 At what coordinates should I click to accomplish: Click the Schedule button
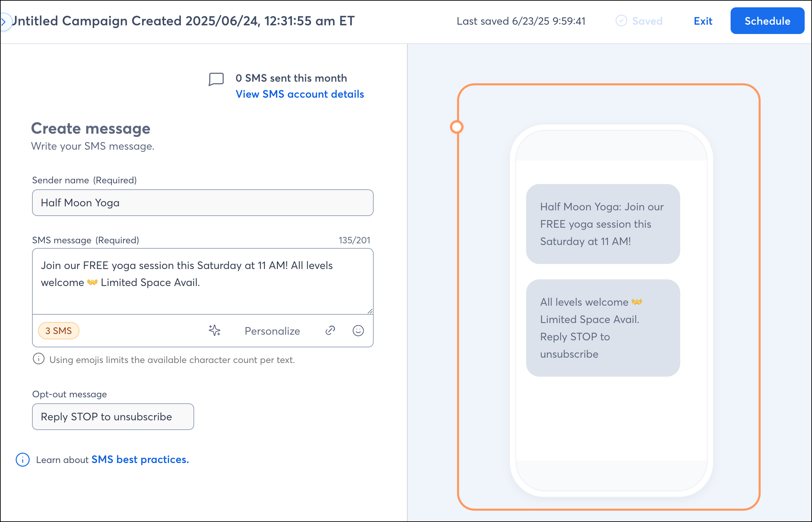coord(767,21)
